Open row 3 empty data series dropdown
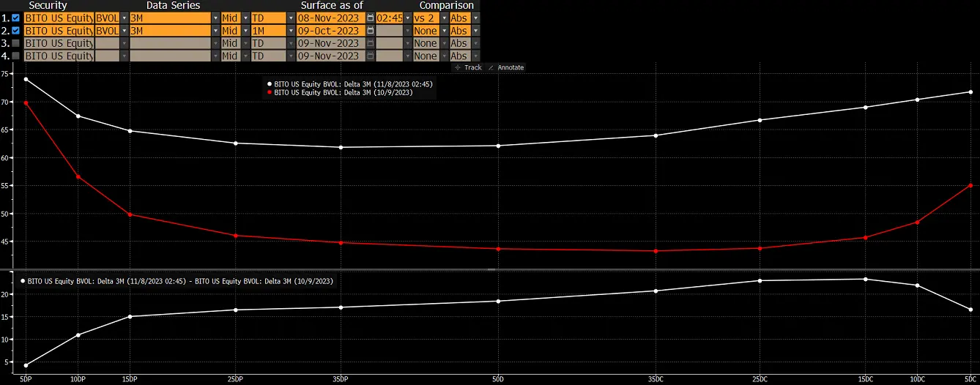The image size is (980, 385). 215,43
